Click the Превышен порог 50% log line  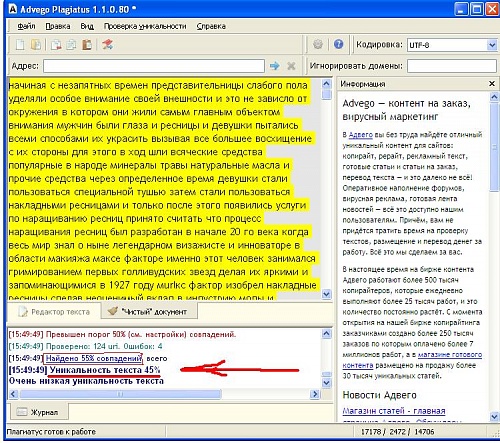tap(122, 334)
